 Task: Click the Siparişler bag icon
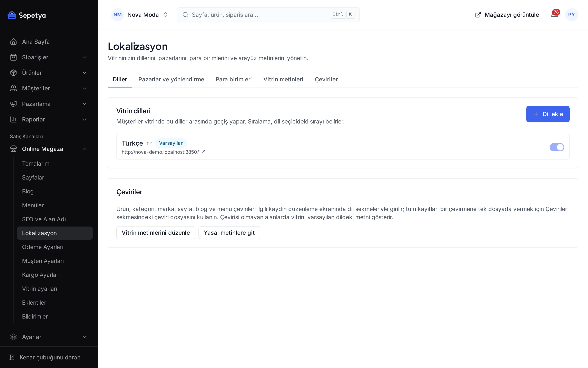coord(13,57)
